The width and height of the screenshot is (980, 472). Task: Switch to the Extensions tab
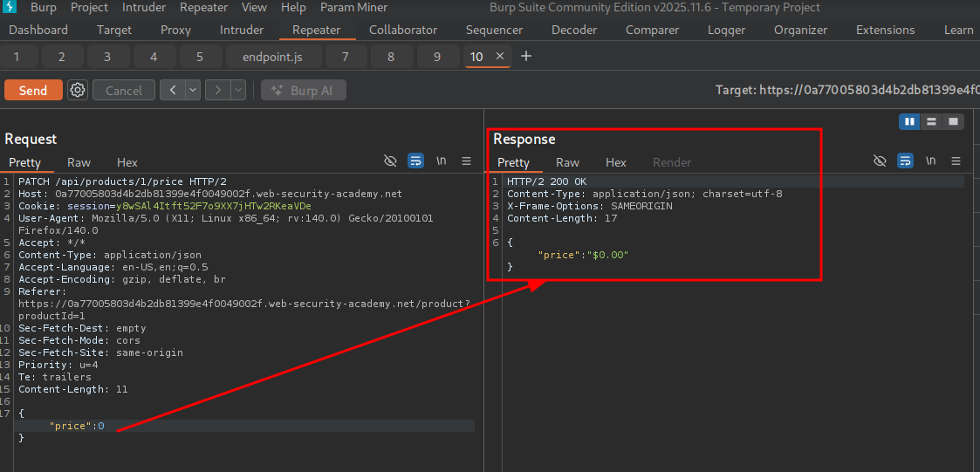point(885,30)
